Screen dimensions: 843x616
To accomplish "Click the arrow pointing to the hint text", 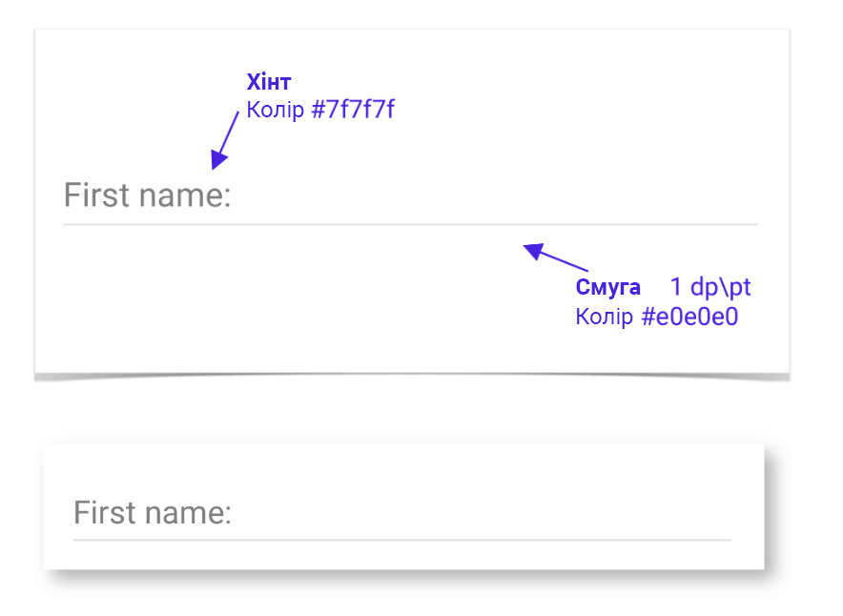I will click(x=225, y=141).
